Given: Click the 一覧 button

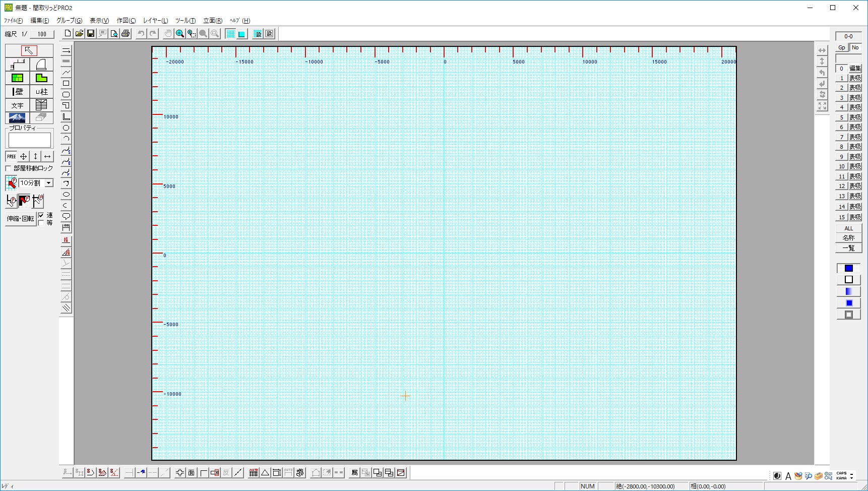Looking at the screenshot, I should (849, 248).
